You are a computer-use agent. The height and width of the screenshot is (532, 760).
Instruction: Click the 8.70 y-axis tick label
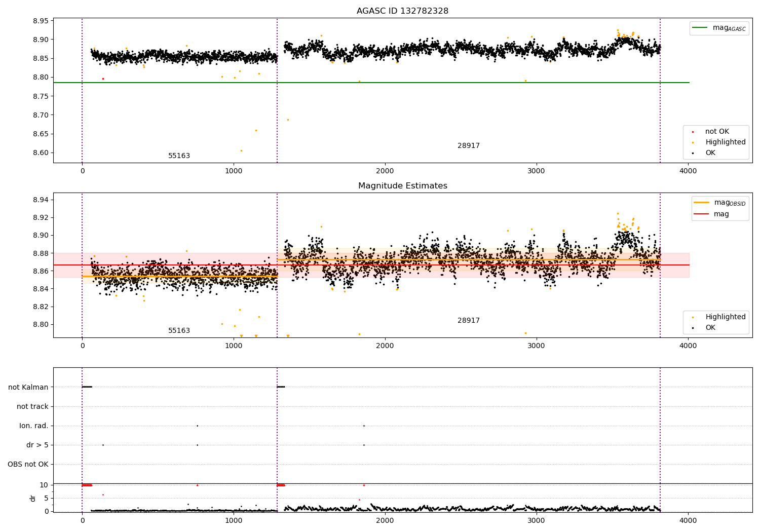pyautogui.click(x=41, y=115)
